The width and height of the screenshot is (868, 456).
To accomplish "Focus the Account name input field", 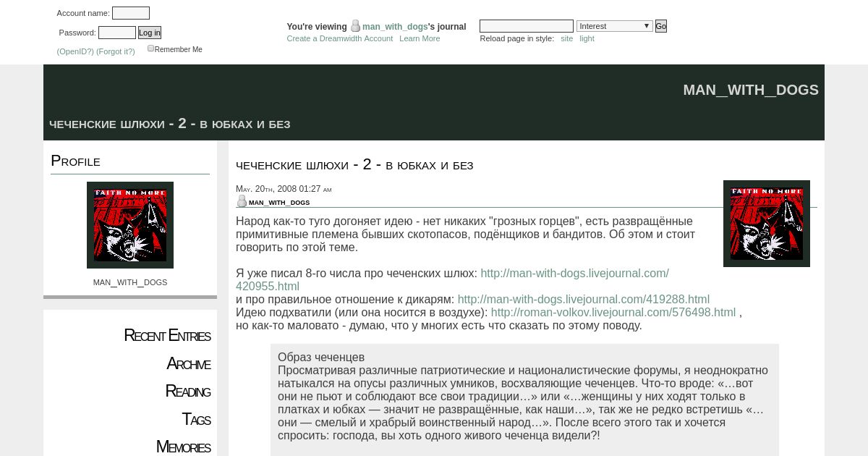I will (x=131, y=13).
